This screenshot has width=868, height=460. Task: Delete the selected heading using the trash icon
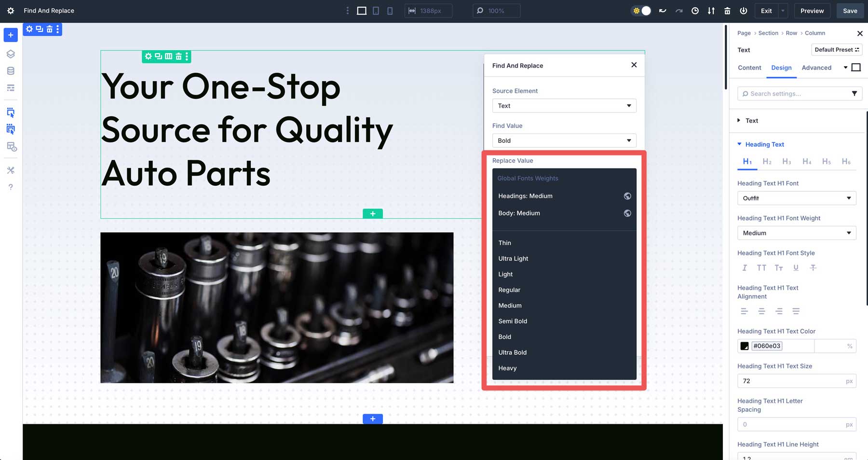coord(178,56)
